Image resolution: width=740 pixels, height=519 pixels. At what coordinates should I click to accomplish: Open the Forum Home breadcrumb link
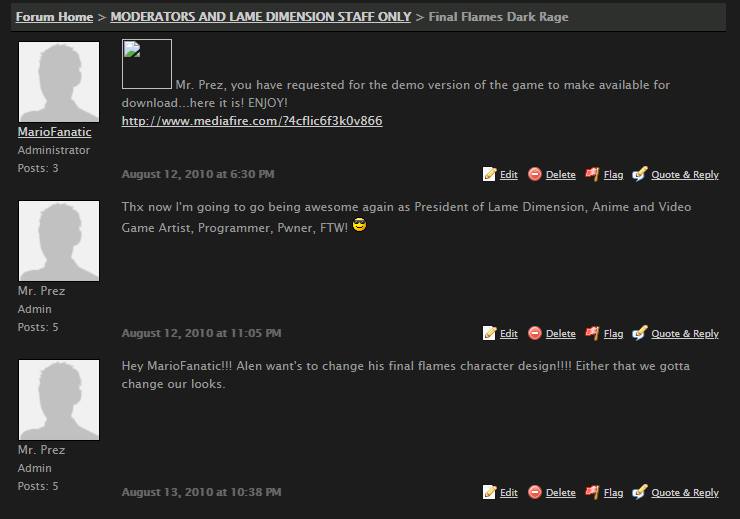coord(54,17)
